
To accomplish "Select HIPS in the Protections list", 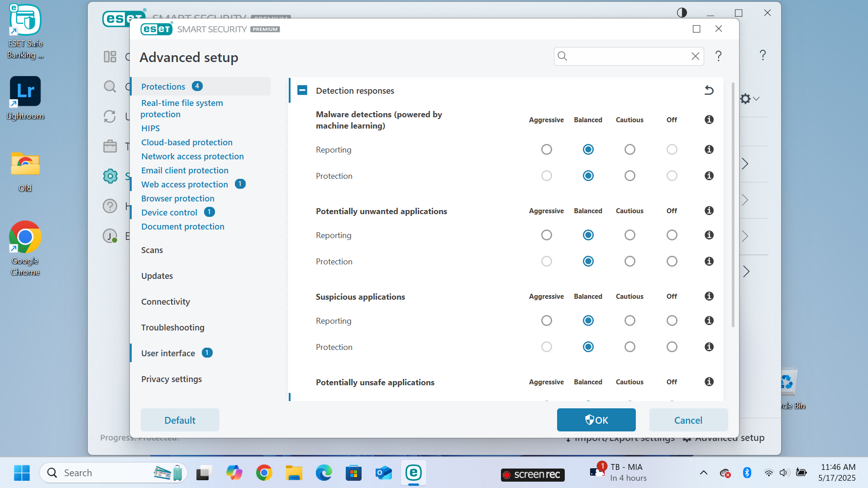I will point(150,129).
